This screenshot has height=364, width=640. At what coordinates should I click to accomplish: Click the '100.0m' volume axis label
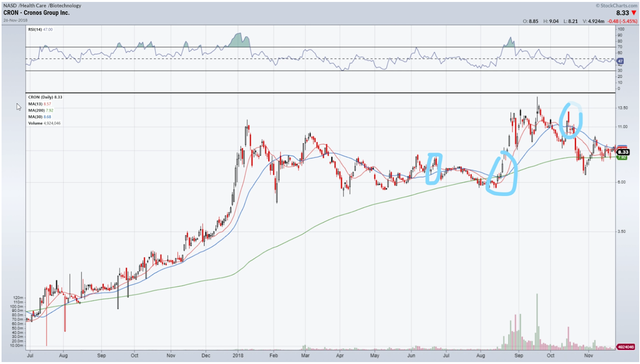[x=17, y=306]
